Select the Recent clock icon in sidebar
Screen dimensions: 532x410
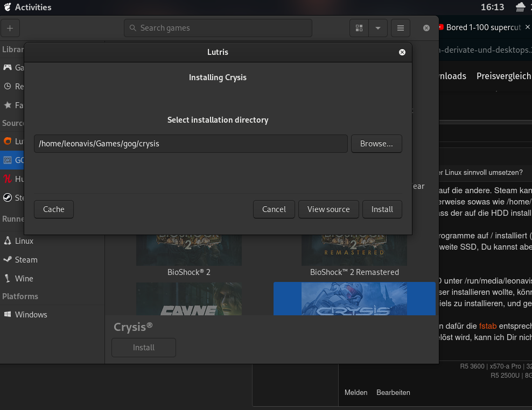(8, 86)
